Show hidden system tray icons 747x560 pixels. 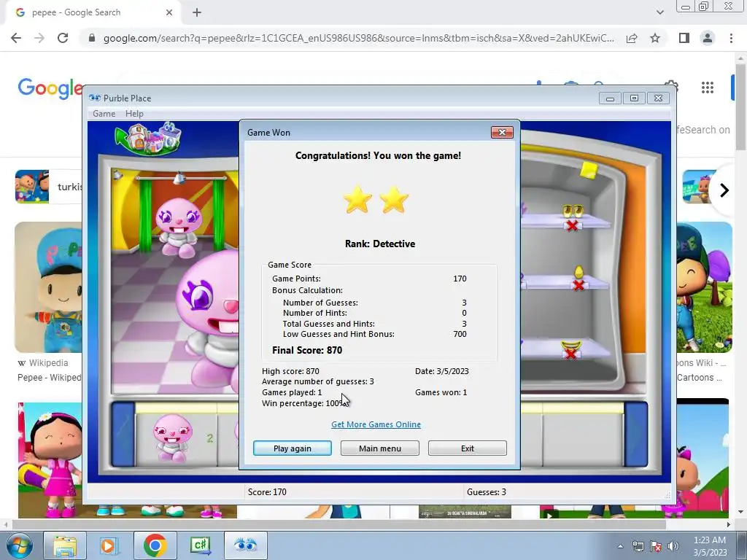click(x=620, y=546)
